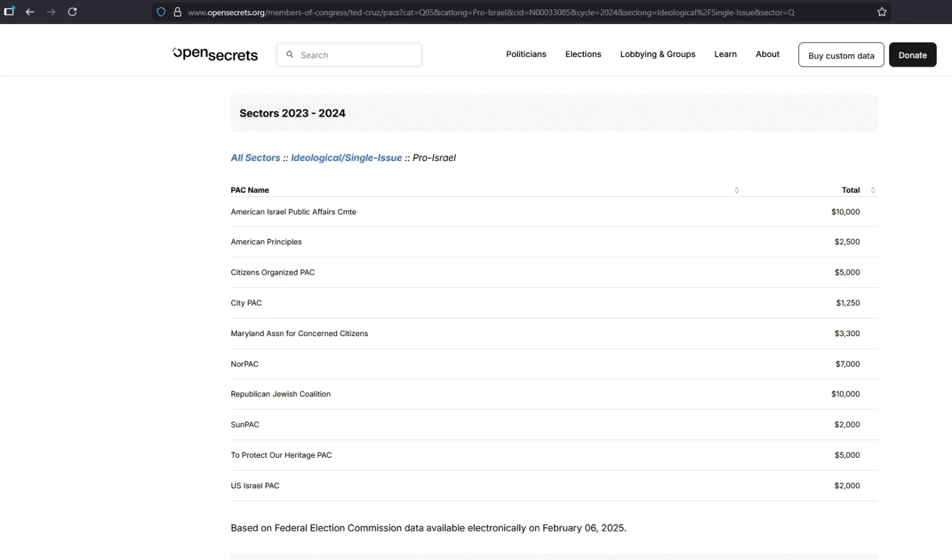Image resolution: width=952 pixels, height=560 pixels.
Task: Click the $1,250 total for City PAC
Action: [848, 303]
